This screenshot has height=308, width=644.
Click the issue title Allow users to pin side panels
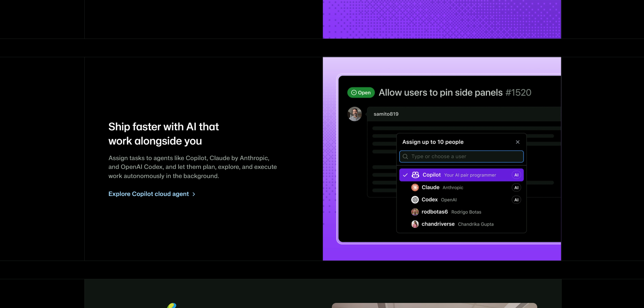click(x=441, y=93)
